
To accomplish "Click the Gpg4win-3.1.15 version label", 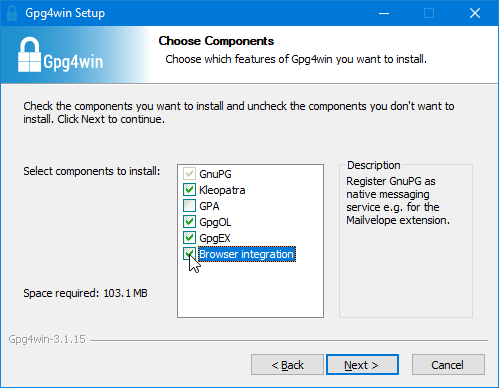I will tap(47, 339).
